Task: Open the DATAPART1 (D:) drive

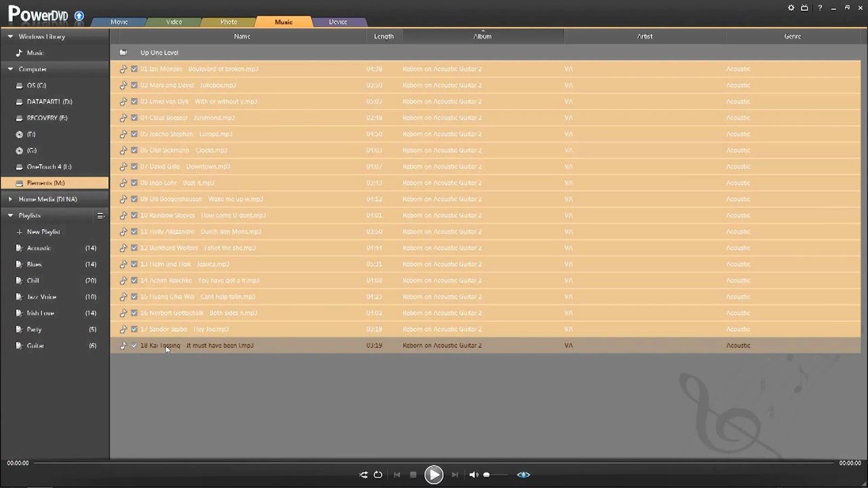Action: tap(50, 102)
